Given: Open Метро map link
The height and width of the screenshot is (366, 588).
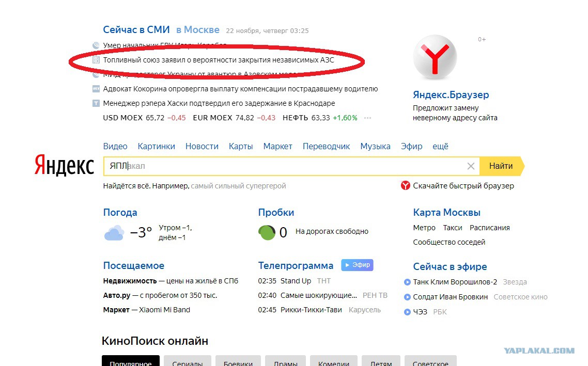Looking at the screenshot, I should [x=424, y=228].
